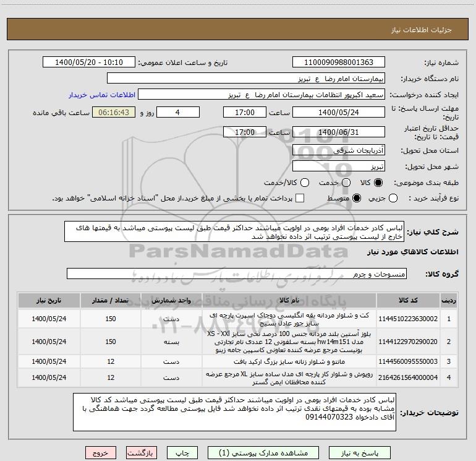The image size is (476, 461).
Task: Click the کد کالا column header
Action: tap(408, 300)
